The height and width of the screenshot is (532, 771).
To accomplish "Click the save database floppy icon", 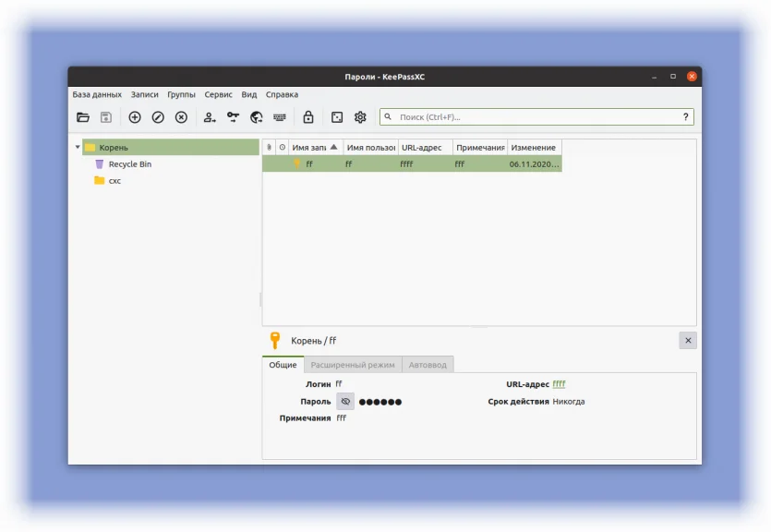I will pos(106,117).
